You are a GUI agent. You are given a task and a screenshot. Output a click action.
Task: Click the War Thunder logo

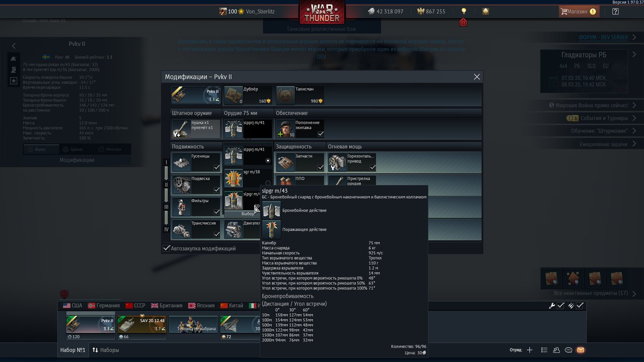click(322, 12)
